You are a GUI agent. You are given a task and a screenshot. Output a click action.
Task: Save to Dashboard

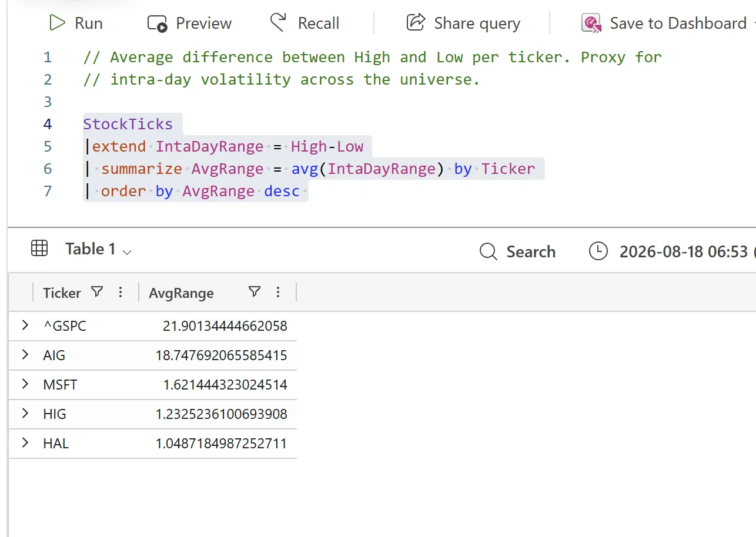pos(663,24)
